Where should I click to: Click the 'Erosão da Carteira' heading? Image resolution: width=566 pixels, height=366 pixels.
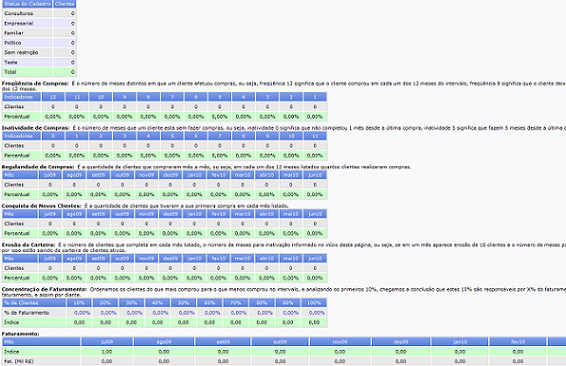pyautogui.click(x=29, y=245)
